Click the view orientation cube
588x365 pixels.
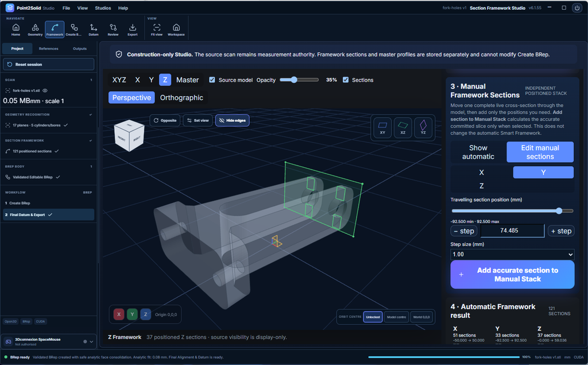(129, 136)
